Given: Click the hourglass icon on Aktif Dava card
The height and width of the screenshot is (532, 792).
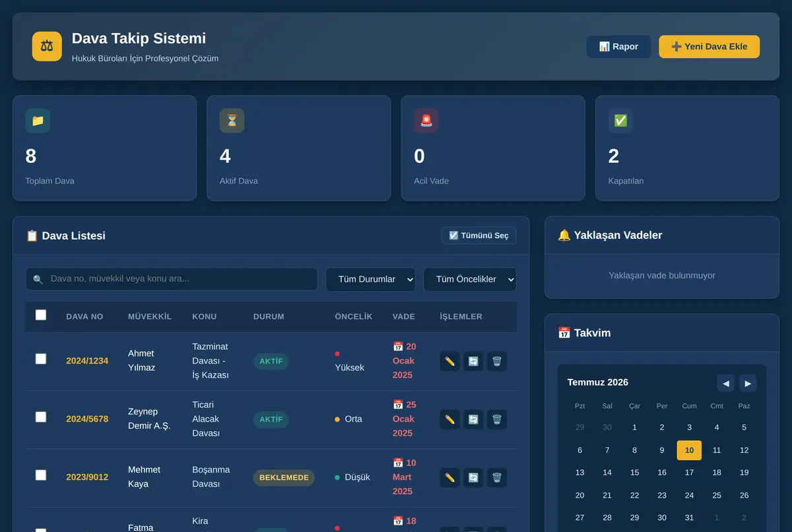Looking at the screenshot, I should pos(232,121).
